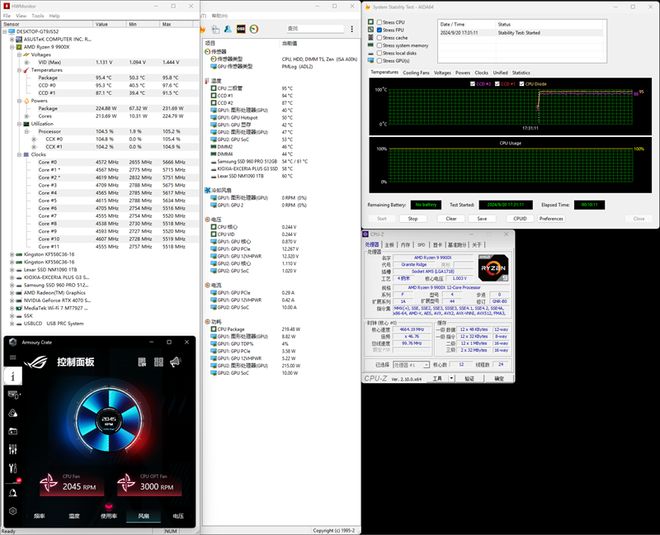Enable Stress GPU(s) checkbox
This screenshot has height=535, width=660.
[x=379, y=61]
